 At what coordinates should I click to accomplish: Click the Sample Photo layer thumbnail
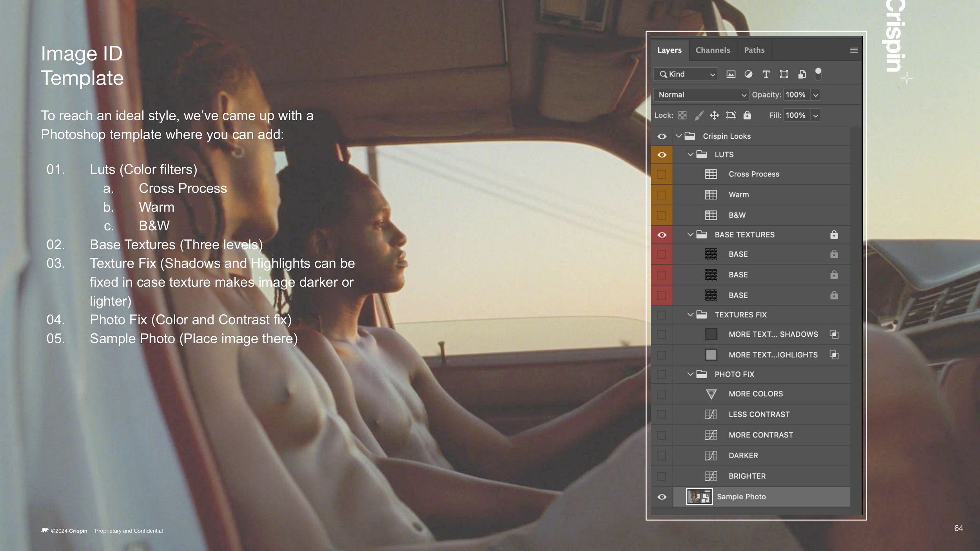(699, 497)
